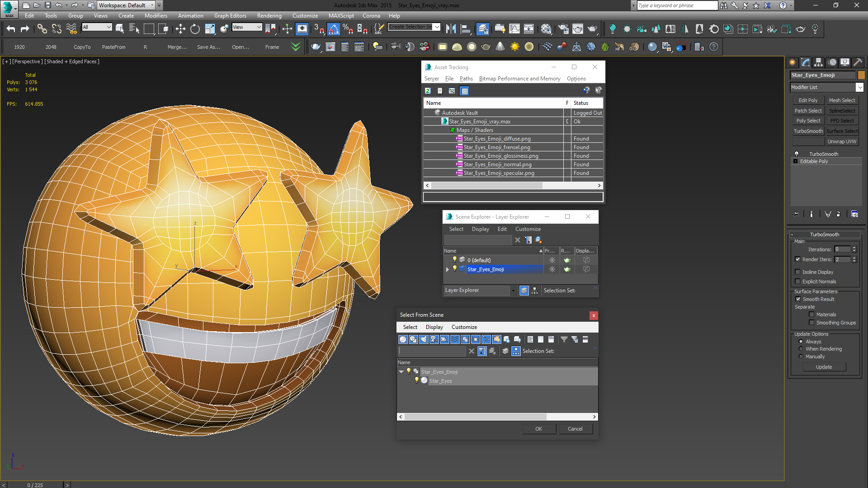The height and width of the screenshot is (488, 868).
Task: Uncheck the Smooth Result checkbox
Action: pos(798,299)
